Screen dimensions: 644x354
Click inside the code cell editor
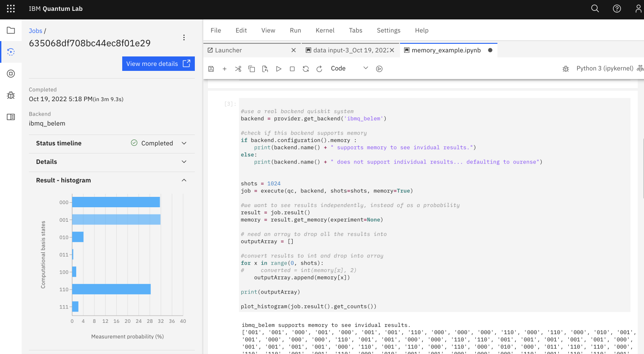pyautogui.click(x=434, y=205)
